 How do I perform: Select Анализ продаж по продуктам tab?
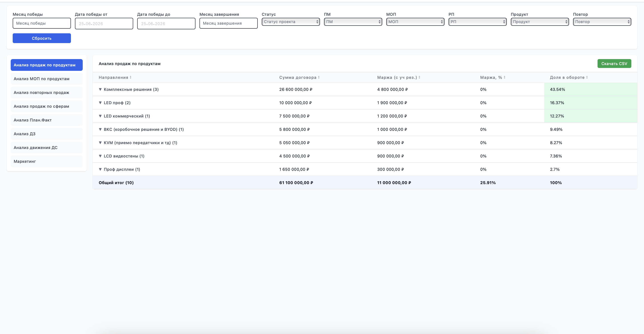tap(46, 65)
